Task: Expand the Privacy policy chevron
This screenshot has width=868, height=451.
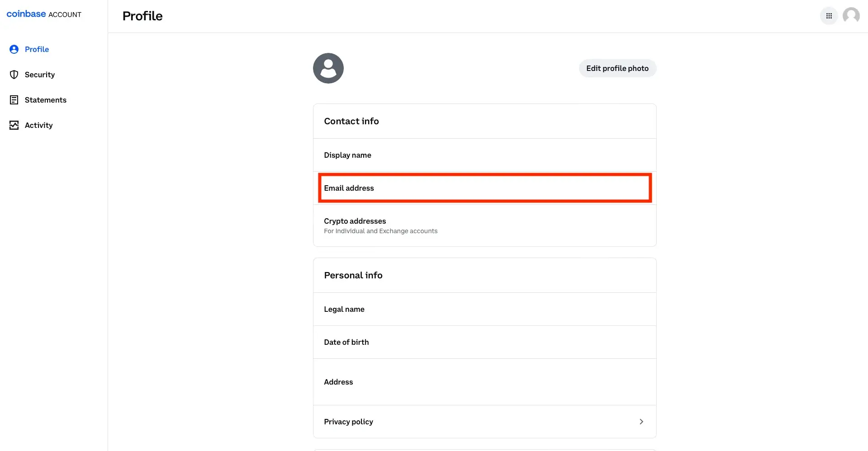Action: pos(641,422)
